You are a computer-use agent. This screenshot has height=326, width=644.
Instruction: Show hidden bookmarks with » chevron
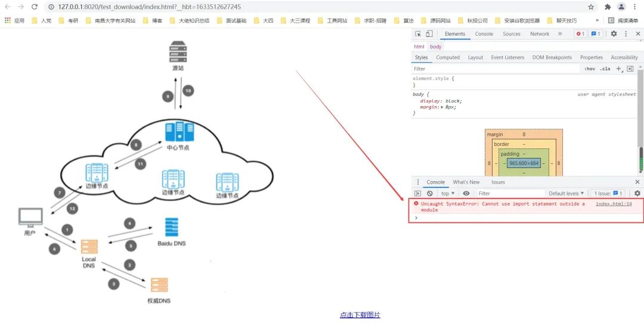click(x=597, y=20)
